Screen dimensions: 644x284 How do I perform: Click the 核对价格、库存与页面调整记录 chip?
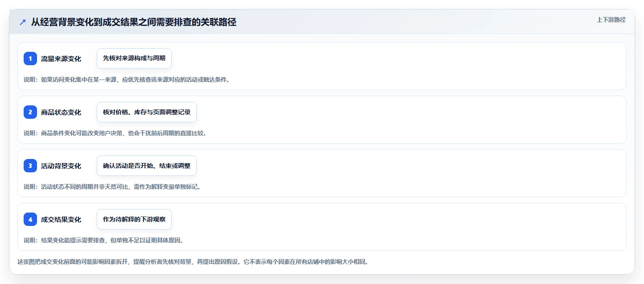pos(147,112)
